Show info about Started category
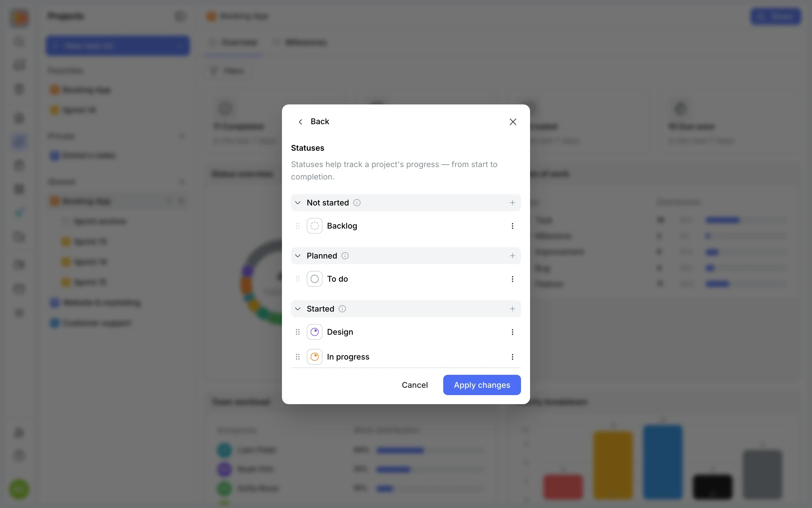The height and width of the screenshot is (508, 812). pos(342,309)
